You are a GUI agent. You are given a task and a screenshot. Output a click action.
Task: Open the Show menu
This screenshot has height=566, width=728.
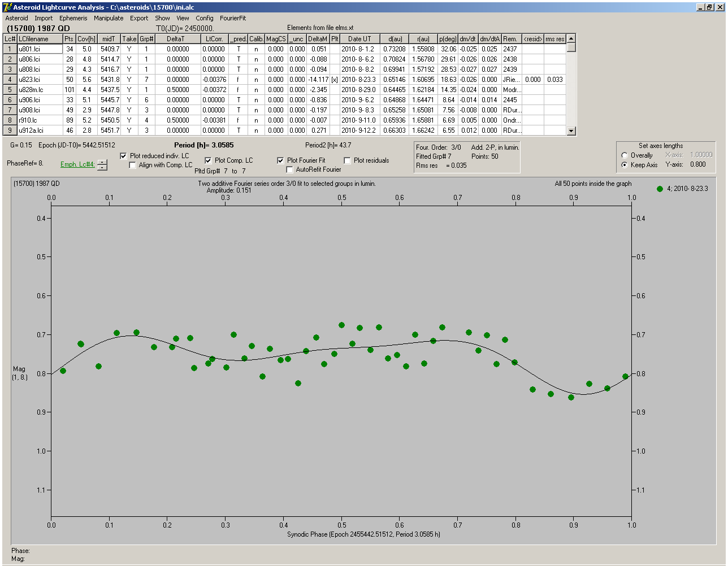pos(162,18)
